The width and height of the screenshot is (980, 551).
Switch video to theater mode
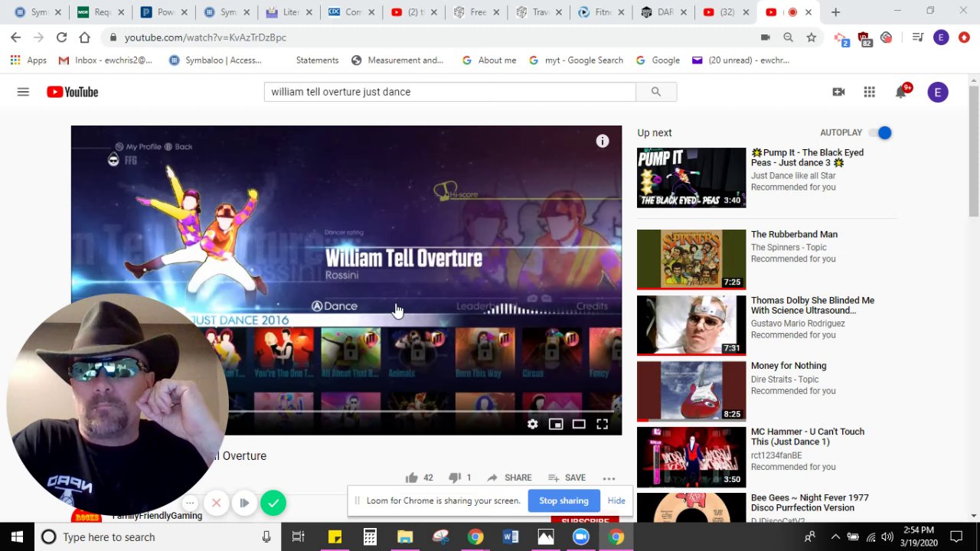pos(579,424)
